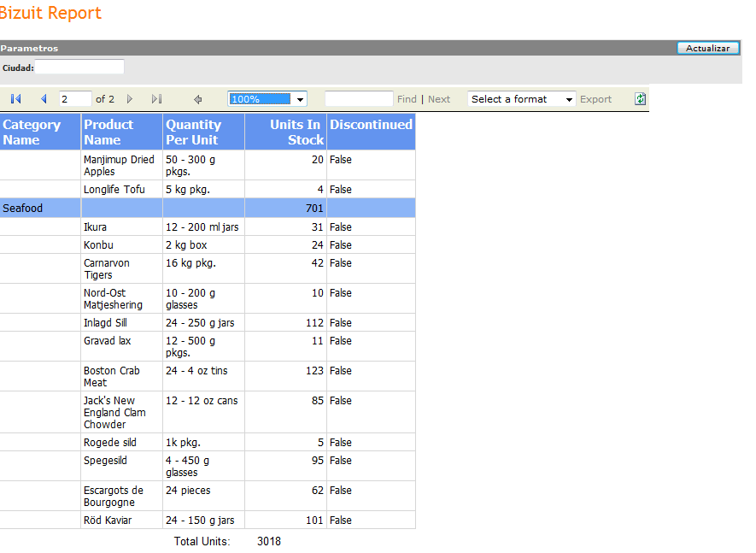Go to the first report page
Image resolution: width=756 pixels, height=553 pixels.
pyautogui.click(x=15, y=99)
